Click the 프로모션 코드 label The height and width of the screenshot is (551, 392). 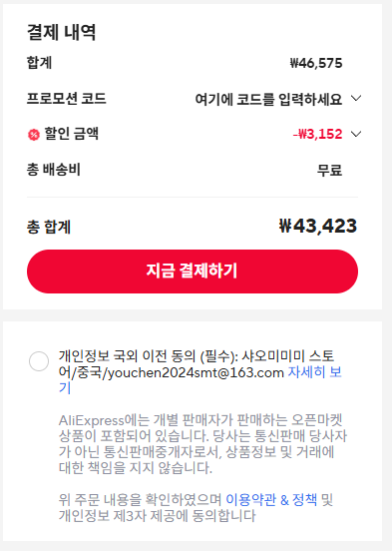pos(67,99)
